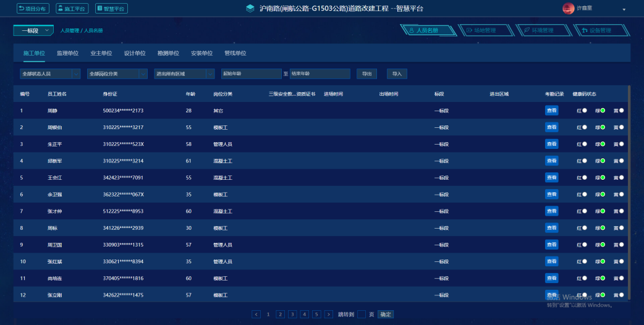View attendance record for 张红斌
Viewport: 644px width, 325px height.
[x=551, y=261]
